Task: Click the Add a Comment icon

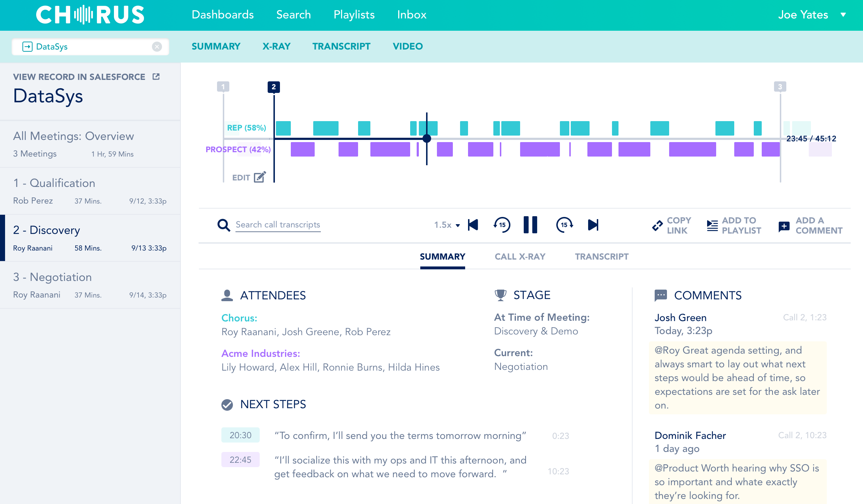Action: [784, 226]
